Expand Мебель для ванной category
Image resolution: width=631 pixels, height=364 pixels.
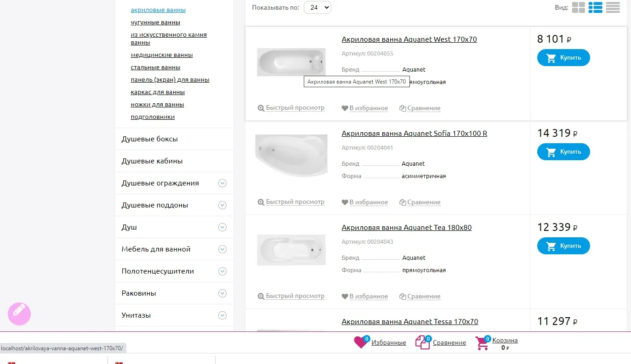coord(222,249)
